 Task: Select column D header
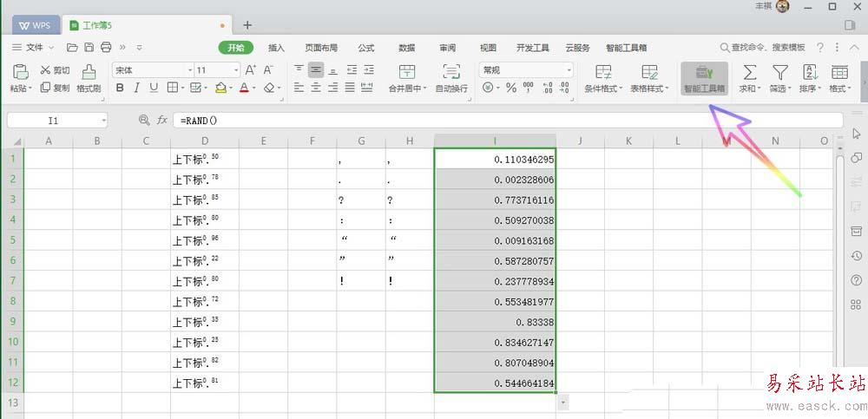[x=205, y=141]
